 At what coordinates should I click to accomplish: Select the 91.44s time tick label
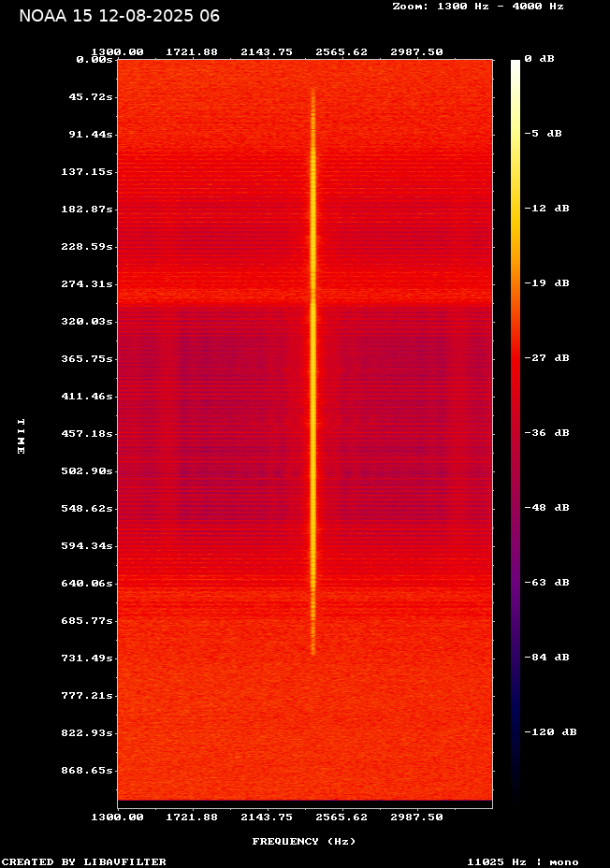[91, 134]
